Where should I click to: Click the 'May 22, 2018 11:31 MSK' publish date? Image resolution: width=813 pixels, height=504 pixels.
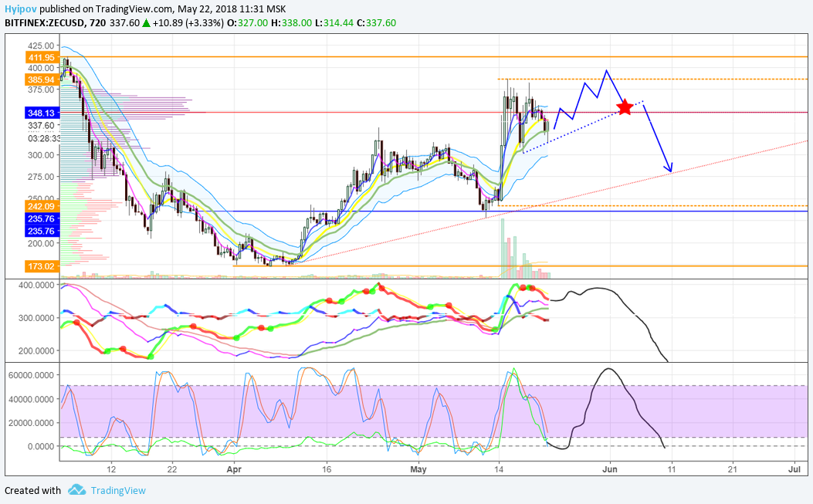tap(232, 8)
